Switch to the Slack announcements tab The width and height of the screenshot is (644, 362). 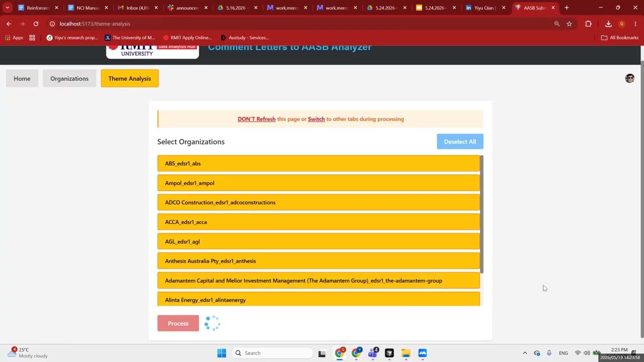(187, 8)
